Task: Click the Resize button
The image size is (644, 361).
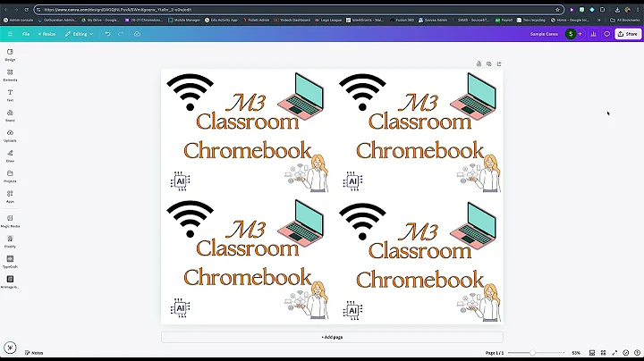Action: [47, 34]
